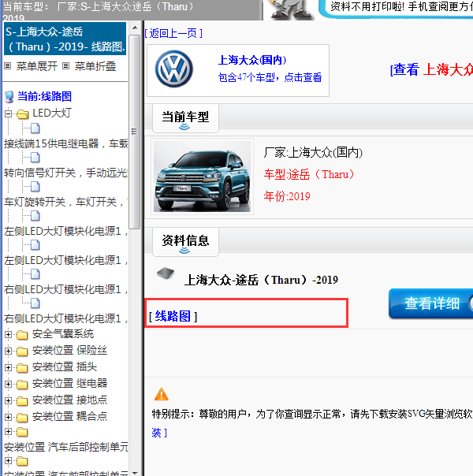This screenshot has height=476, width=473.
Task: Expand the 安全气囊系统 node
Action: pos(8,334)
